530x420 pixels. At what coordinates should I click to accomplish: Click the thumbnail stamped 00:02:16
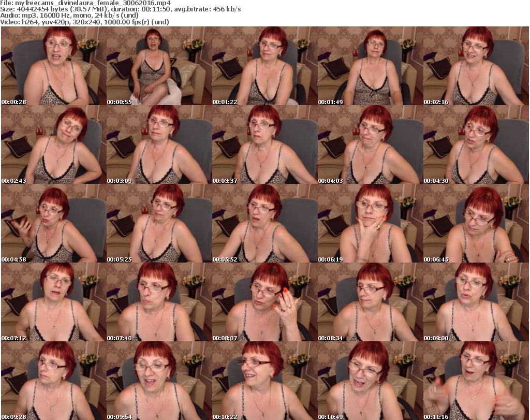coord(476,66)
